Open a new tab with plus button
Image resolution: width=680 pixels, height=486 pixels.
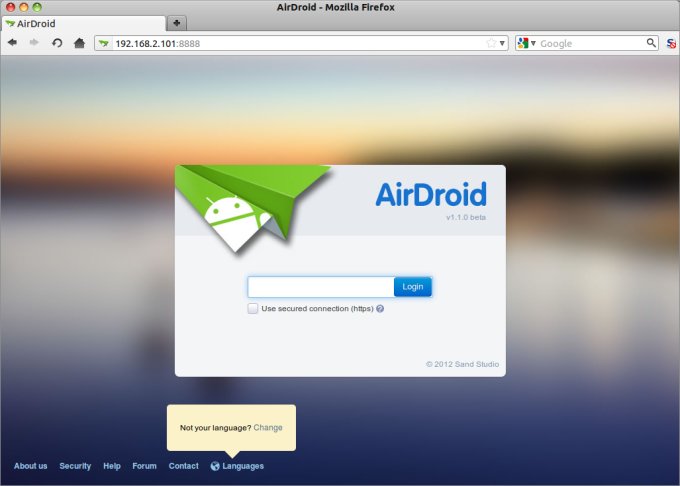tap(177, 22)
